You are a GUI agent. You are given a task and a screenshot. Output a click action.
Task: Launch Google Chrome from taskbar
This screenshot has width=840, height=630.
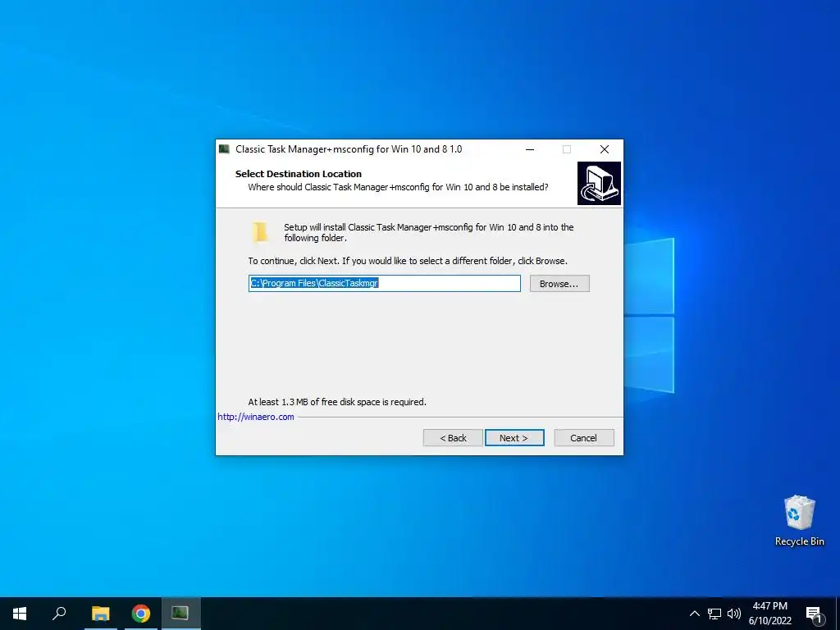point(140,614)
